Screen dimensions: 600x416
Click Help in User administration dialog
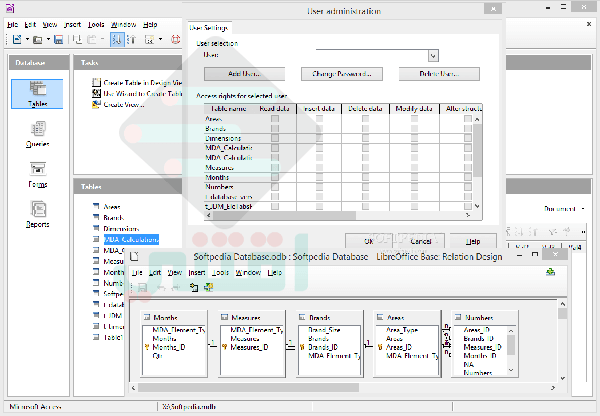473,241
